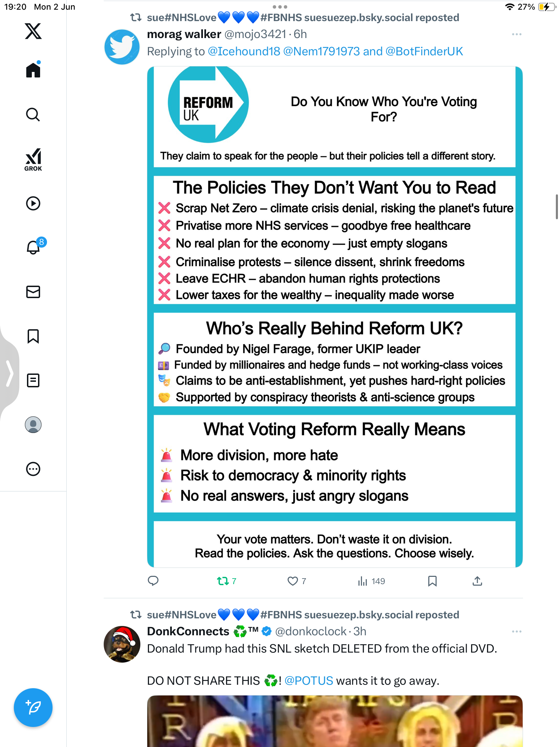Open Notifications bell with 8 badge
The width and height of the screenshot is (560, 747).
click(x=35, y=247)
